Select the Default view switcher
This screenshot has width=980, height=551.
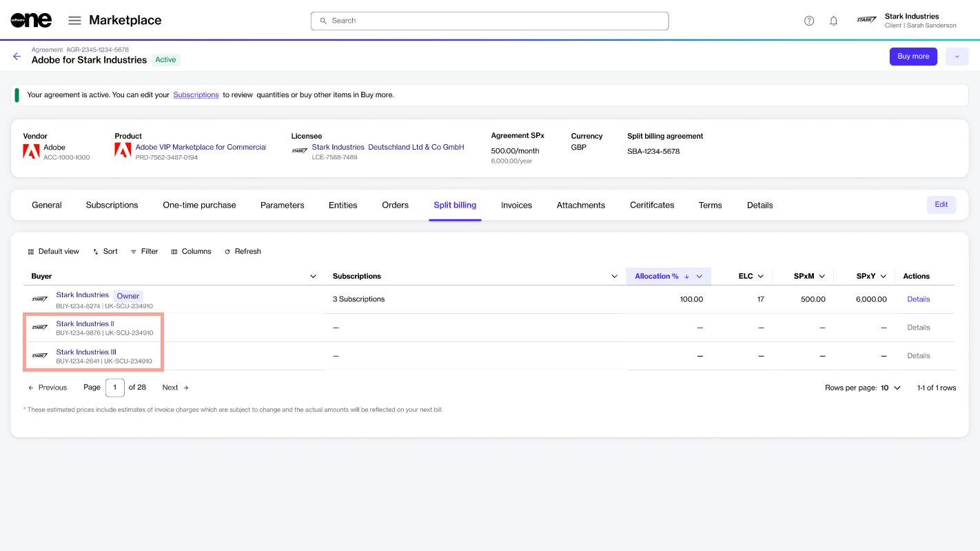click(x=53, y=252)
